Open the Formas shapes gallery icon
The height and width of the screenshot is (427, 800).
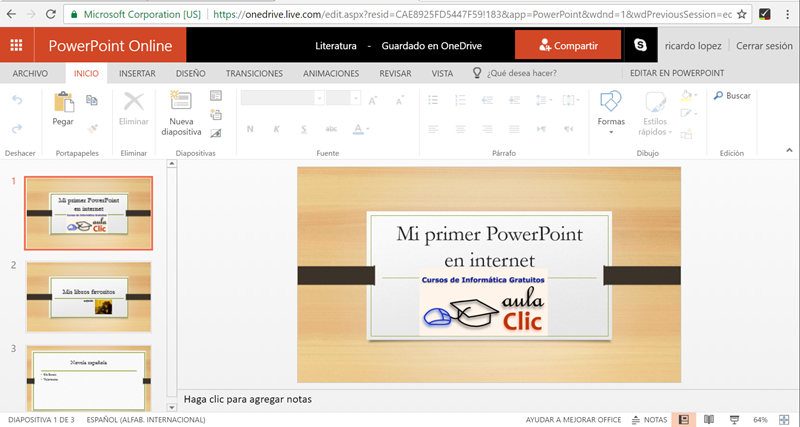tap(611, 101)
